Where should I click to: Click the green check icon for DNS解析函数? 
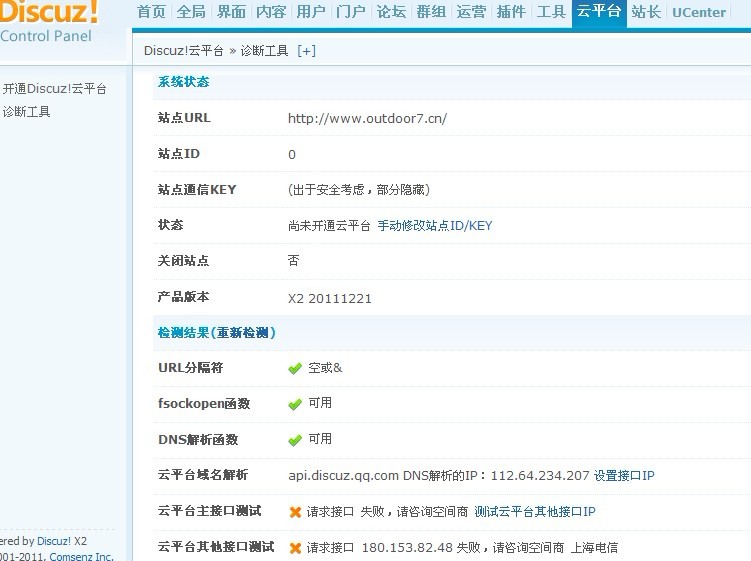pyautogui.click(x=295, y=440)
